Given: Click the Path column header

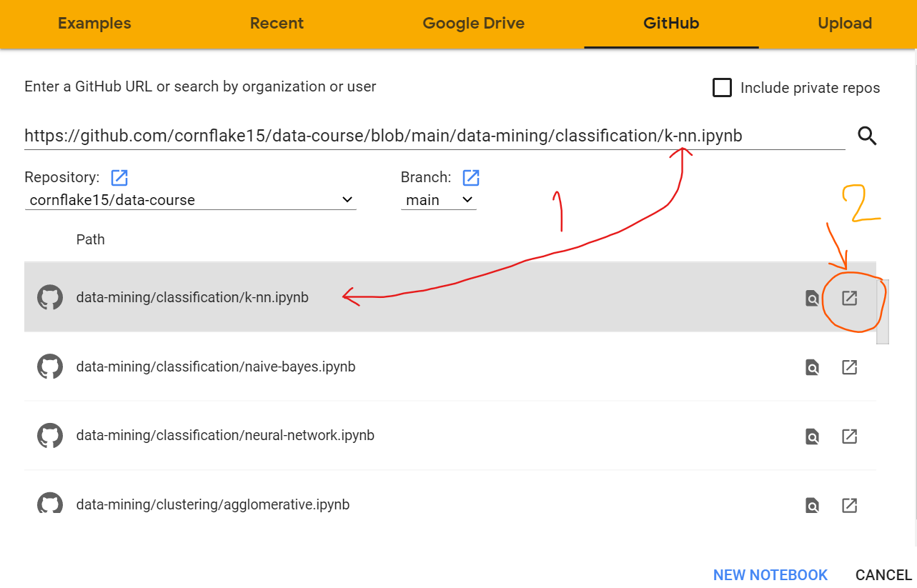Looking at the screenshot, I should tap(91, 239).
